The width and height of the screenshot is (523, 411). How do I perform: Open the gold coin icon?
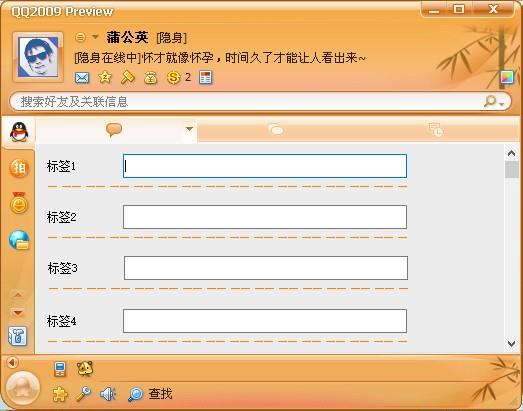click(x=173, y=78)
